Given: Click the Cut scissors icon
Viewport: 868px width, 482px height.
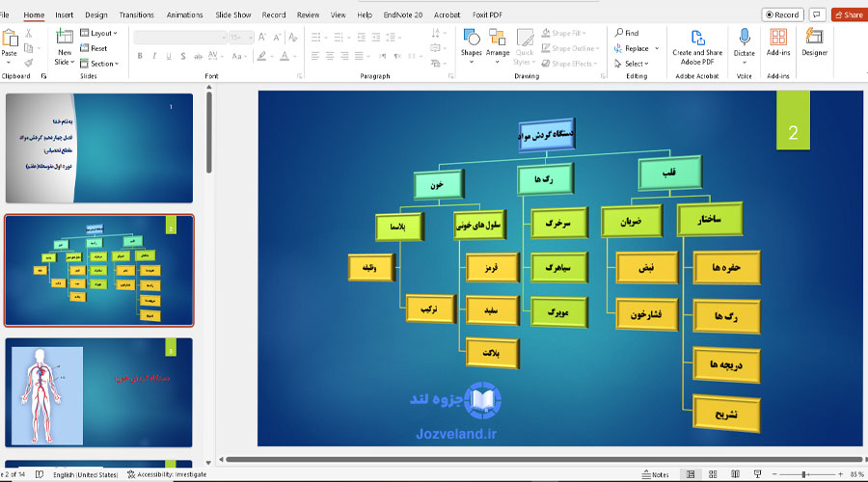Looking at the screenshot, I should coord(29,34).
